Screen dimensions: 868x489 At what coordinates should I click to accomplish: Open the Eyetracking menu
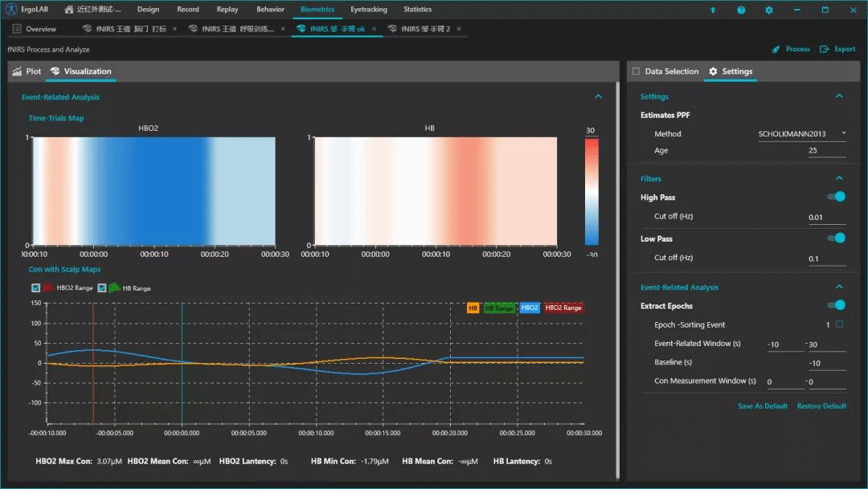tap(368, 10)
